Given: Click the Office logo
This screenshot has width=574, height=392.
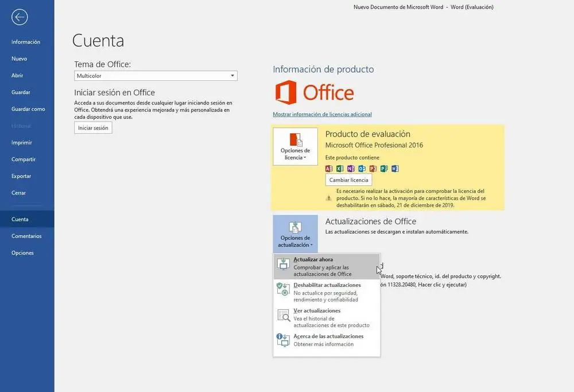Looking at the screenshot, I should click(315, 92).
